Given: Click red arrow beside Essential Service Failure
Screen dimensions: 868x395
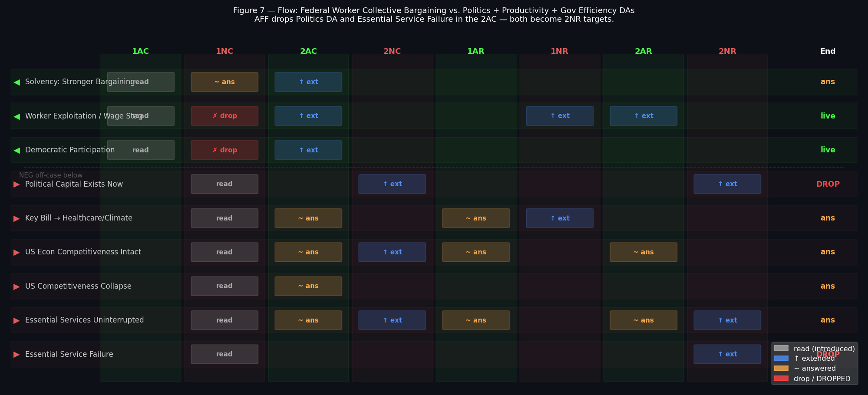Looking at the screenshot, I should pyautogui.click(x=17, y=355).
